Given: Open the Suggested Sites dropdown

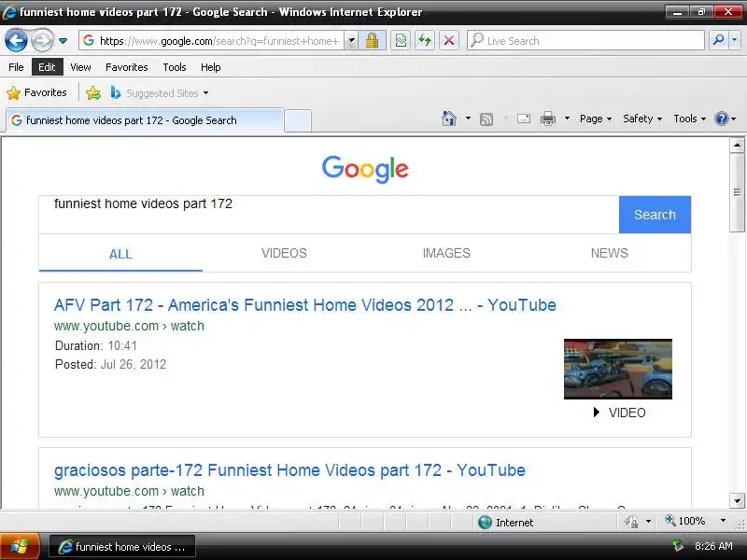Looking at the screenshot, I should pyautogui.click(x=160, y=92).
